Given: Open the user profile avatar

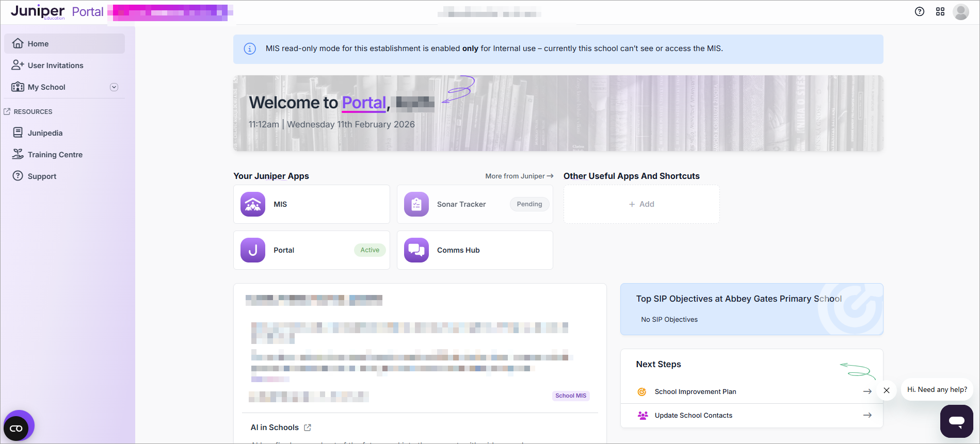Looking at the screenshot, I should coord(960,12).
